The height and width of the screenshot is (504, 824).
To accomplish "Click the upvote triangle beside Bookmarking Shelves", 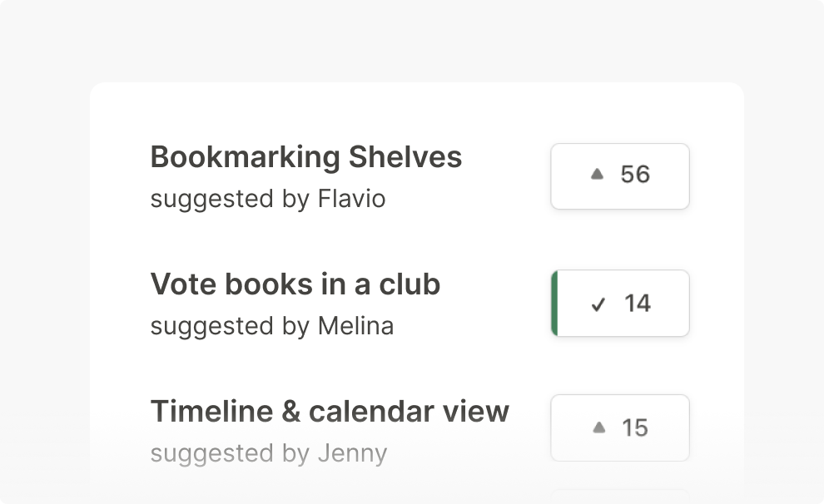I will (597, 175).
